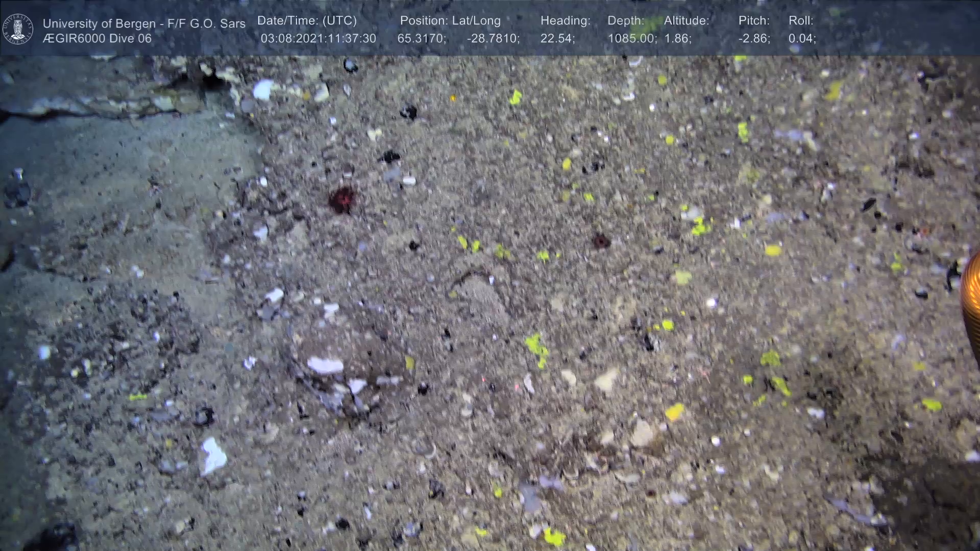
Task: Click the 'University of Bergen - F/F G.O. Sars' text
Action: pyautogui.click(x=144, y=23)
